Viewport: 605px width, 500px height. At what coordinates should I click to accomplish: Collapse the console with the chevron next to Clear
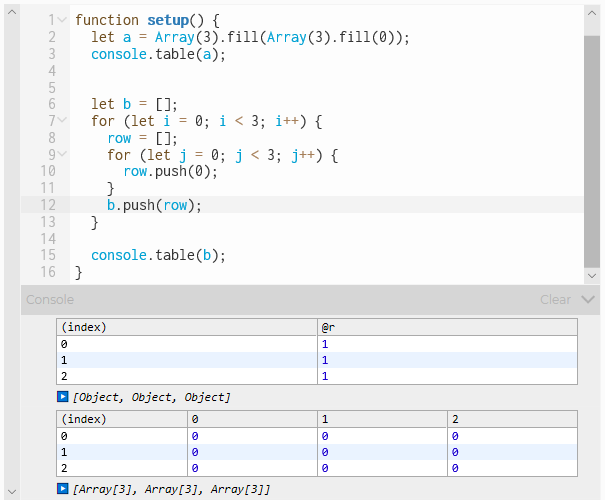click(x=588, y=299)
